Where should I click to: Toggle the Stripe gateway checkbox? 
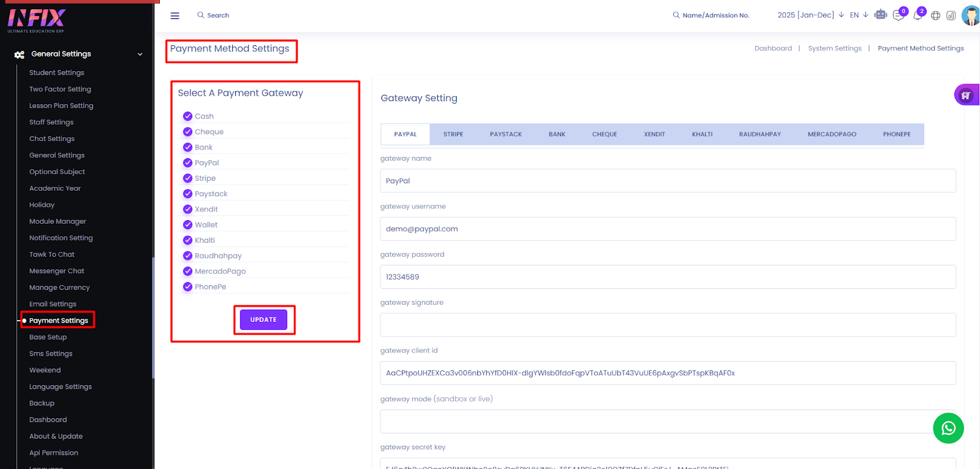coord(187,178)
